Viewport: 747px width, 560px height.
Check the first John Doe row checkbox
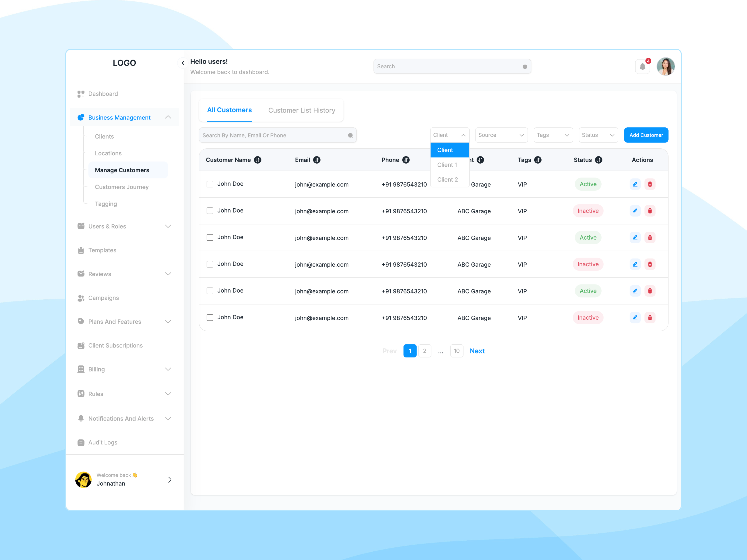(x=210, y=184)
